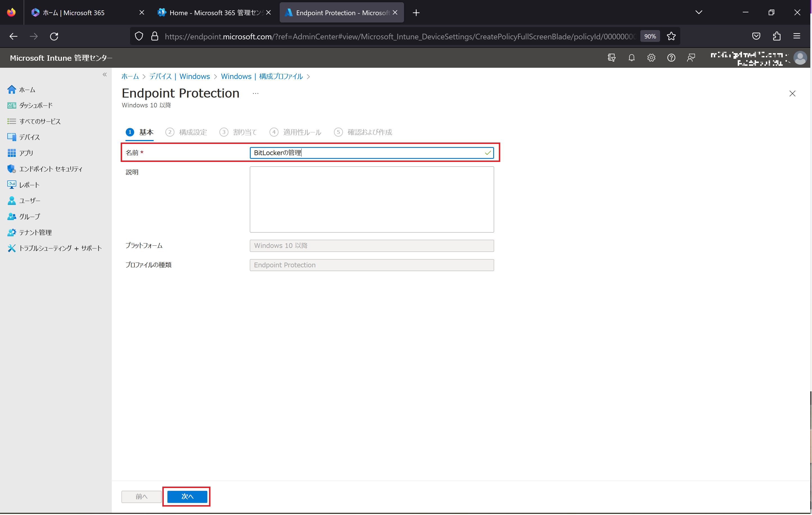The height and width of the screenshot is (515, 812).
Task: Click into the 名前 input field
Action: [x=372, y=153]
